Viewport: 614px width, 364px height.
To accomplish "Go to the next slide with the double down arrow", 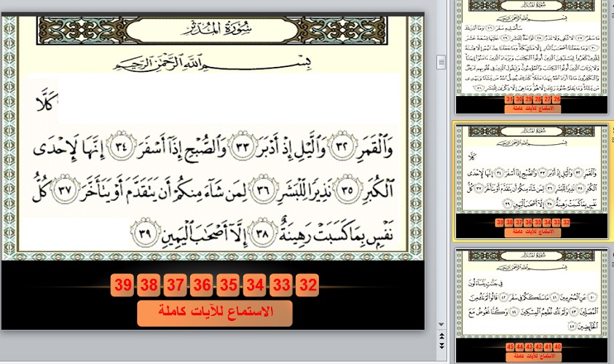I will pyautogui.click(x=441, y=346).
